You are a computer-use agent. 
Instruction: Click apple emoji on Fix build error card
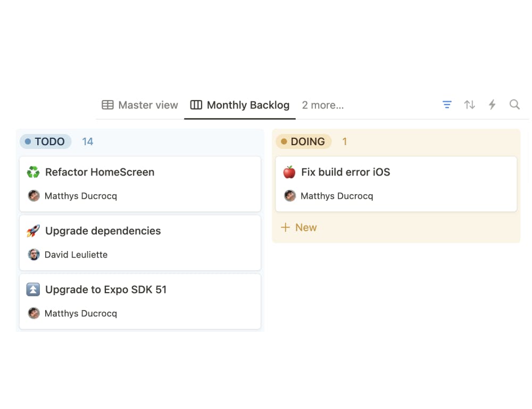click(289, 172)
